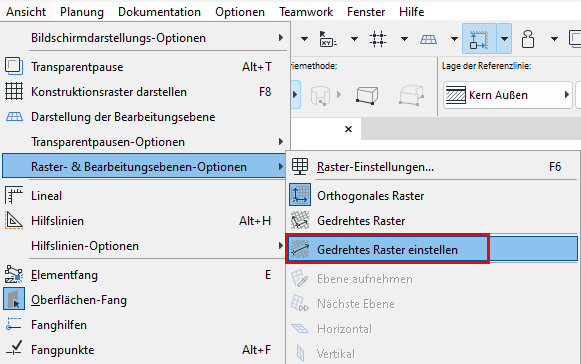The width and height of the screenshot is (581, 364).
Task: Open dropdown next to grid snap icon
Action: coord(404,39)
